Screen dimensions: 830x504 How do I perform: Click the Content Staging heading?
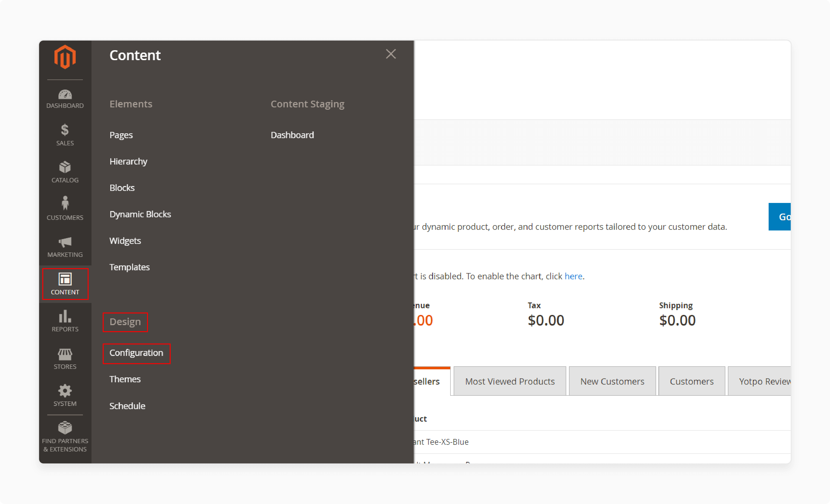click(x=308, y=104)
